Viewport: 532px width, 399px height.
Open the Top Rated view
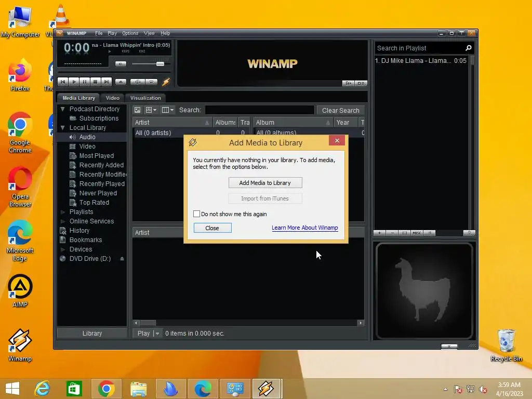(94, 203)
